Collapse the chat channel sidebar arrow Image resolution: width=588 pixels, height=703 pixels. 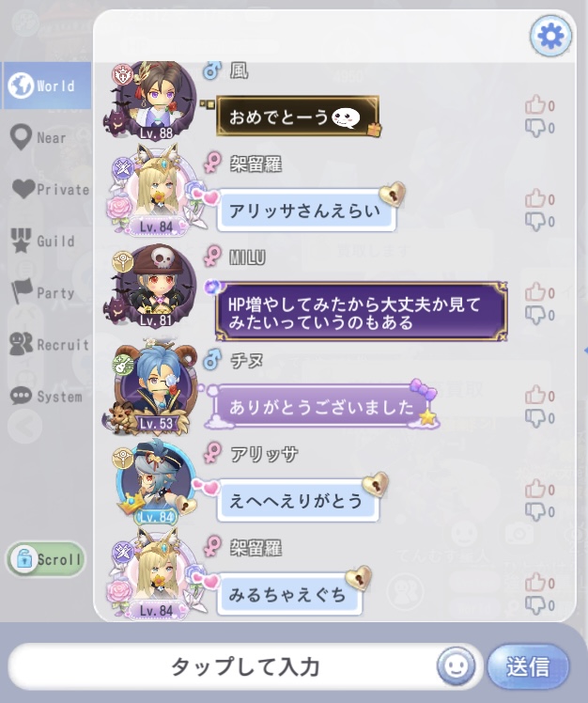[x=25, y=427]
